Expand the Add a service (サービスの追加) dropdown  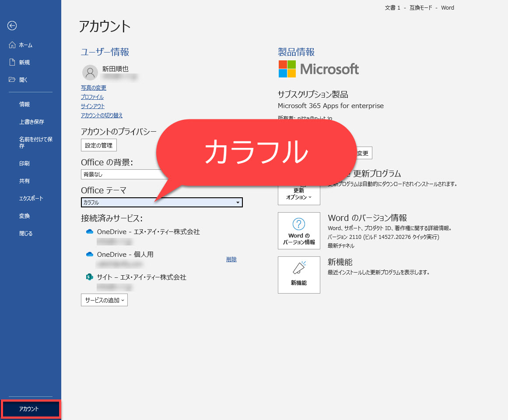pos(104,300)
